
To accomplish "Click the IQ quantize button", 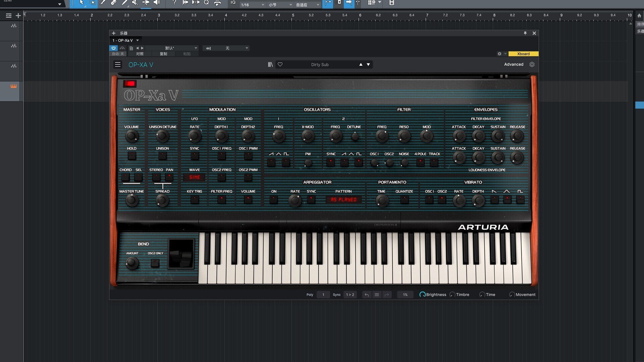I will click(233, 3).
